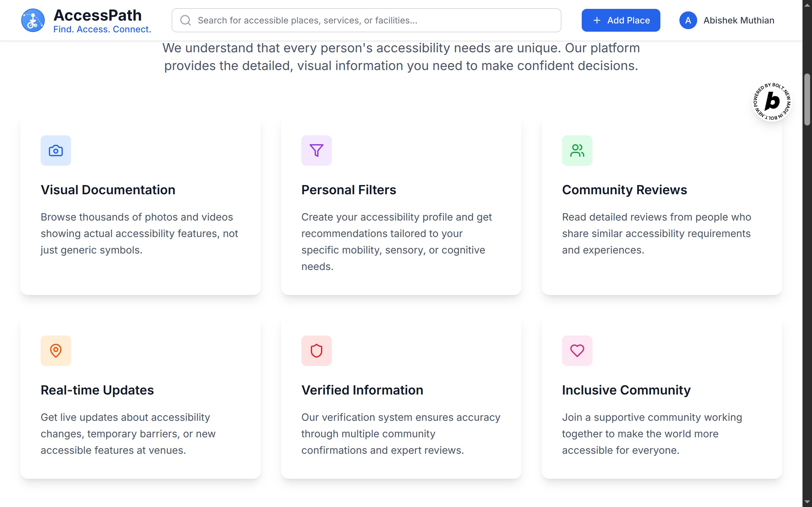Click the green Community Reviews people icon

[x=577, y=151]
